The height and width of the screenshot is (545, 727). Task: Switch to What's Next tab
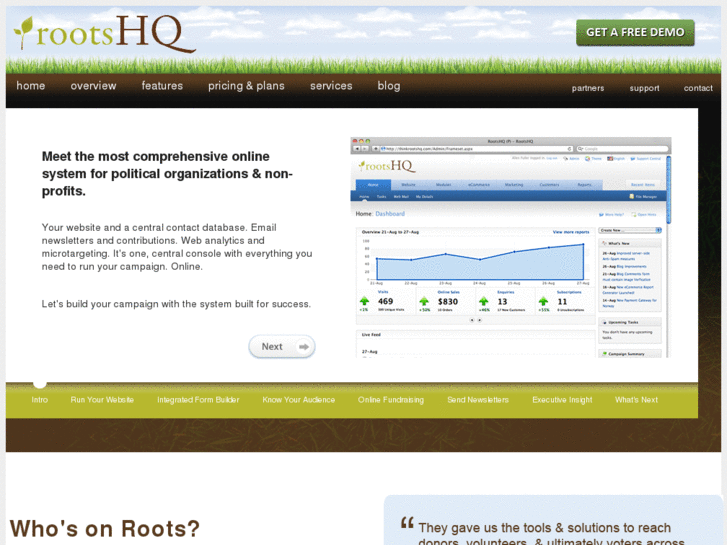click(637, 400)
